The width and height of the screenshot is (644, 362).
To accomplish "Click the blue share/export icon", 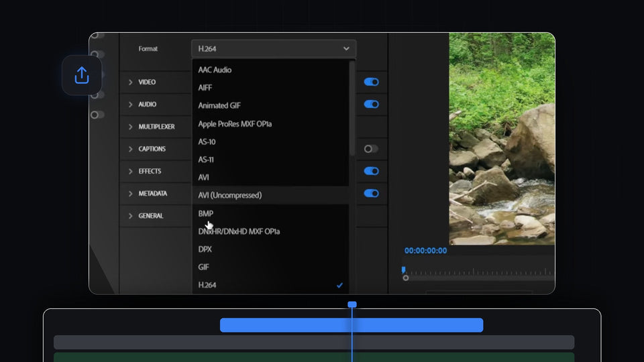I will (82, 76).
